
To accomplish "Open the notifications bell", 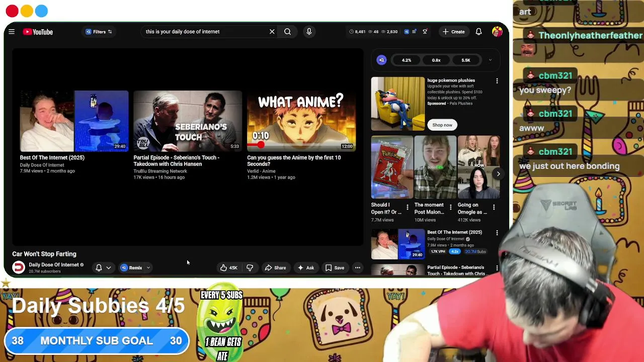I will coord(478,32).
